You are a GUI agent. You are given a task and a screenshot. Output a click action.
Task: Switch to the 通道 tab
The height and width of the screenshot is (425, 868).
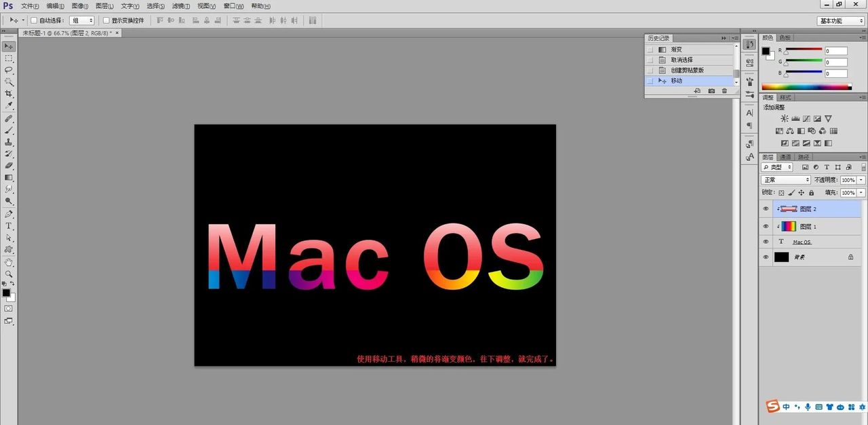(x=784, y=157)
